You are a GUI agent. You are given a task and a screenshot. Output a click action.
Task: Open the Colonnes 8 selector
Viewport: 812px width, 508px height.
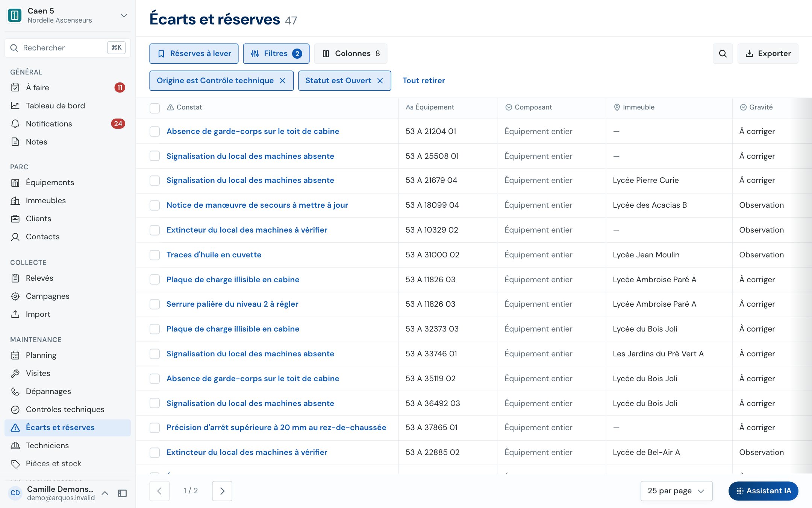coord(351,53)
